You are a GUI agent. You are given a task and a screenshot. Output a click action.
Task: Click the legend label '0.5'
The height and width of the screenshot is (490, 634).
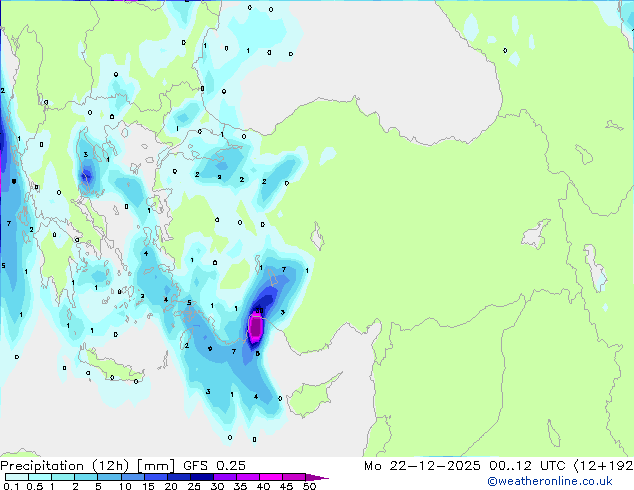pos(34,486)
